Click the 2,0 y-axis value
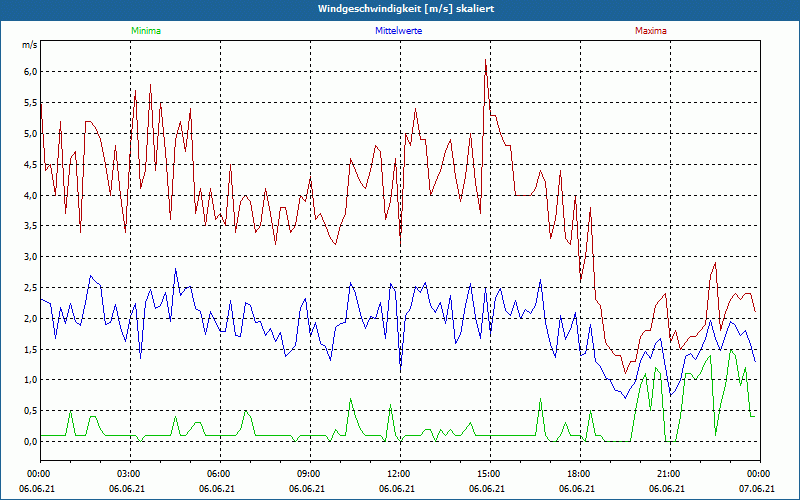 pyautogui.click(x=31, y=318)
